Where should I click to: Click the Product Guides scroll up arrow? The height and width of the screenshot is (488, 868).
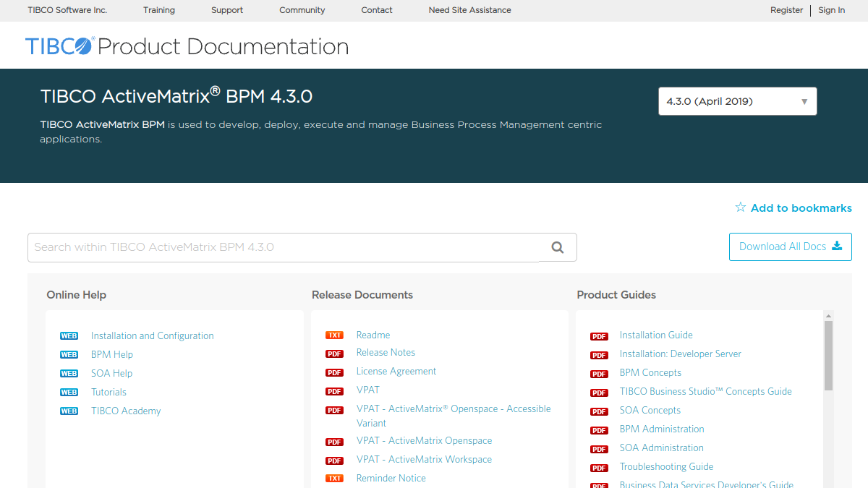point(828,315)
